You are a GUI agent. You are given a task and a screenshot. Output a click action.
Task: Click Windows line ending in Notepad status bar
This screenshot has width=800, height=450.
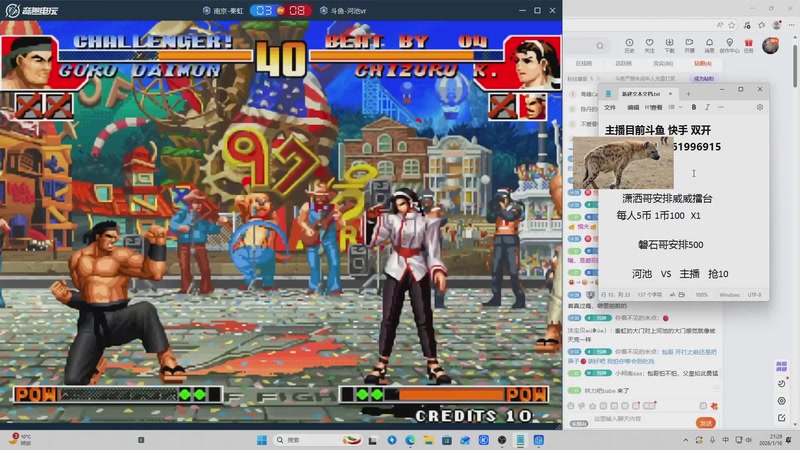point(729,295)
